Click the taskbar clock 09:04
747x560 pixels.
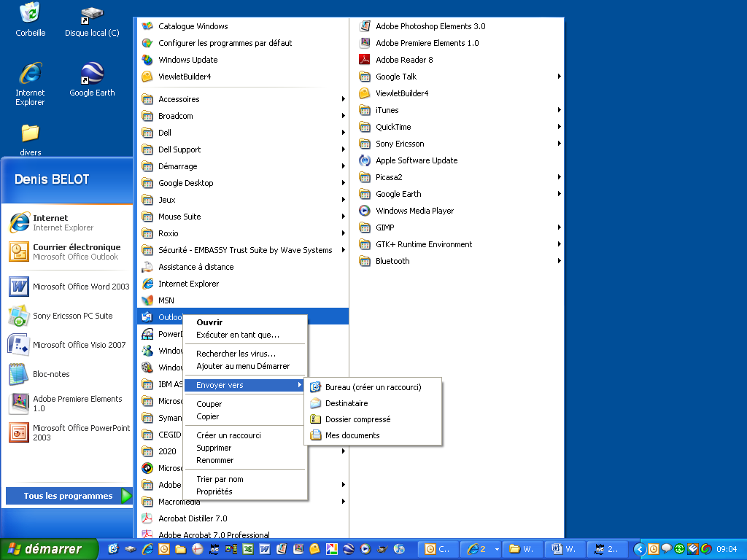click(727, 549)
